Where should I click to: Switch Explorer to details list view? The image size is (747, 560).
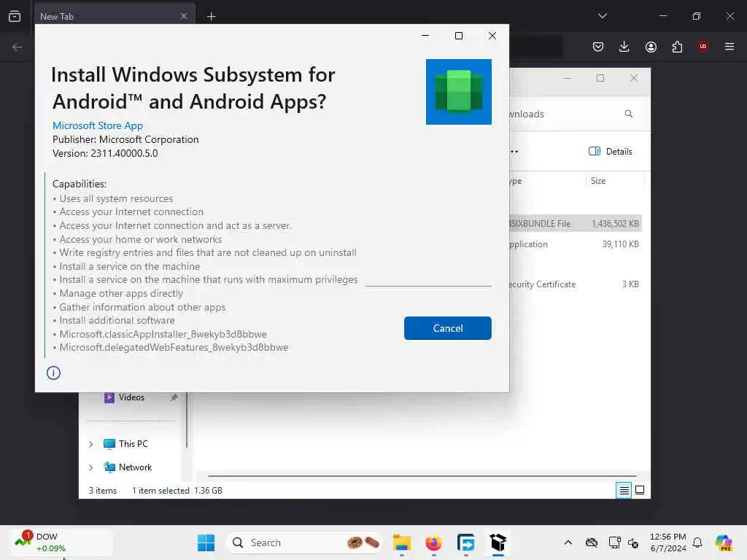tap(624, 490)
